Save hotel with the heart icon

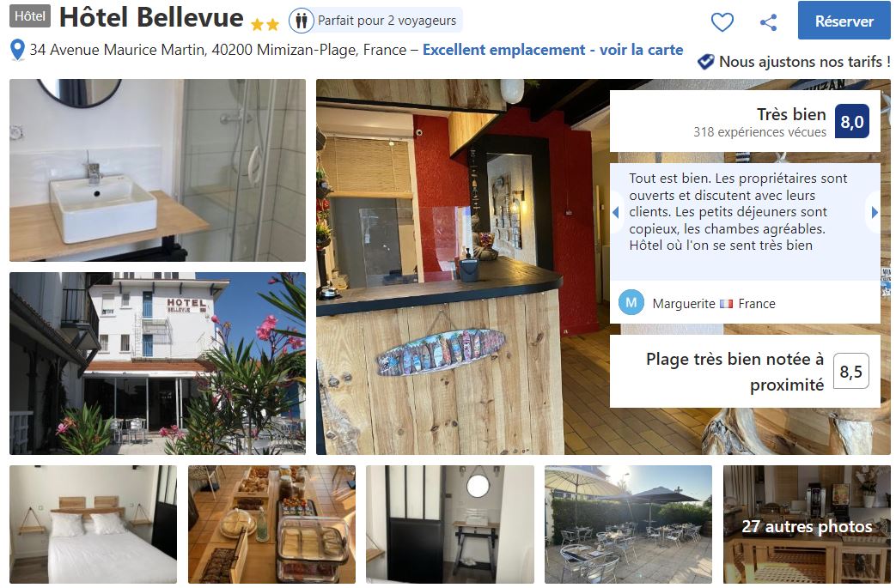coord(722,21)
